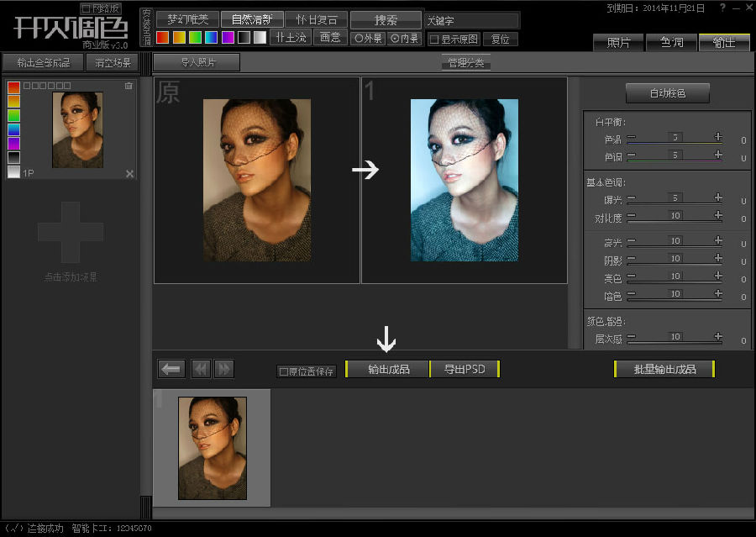Click the left arrow back button
The width and height of the screenshot is (756, 537).
click(171, 369)
